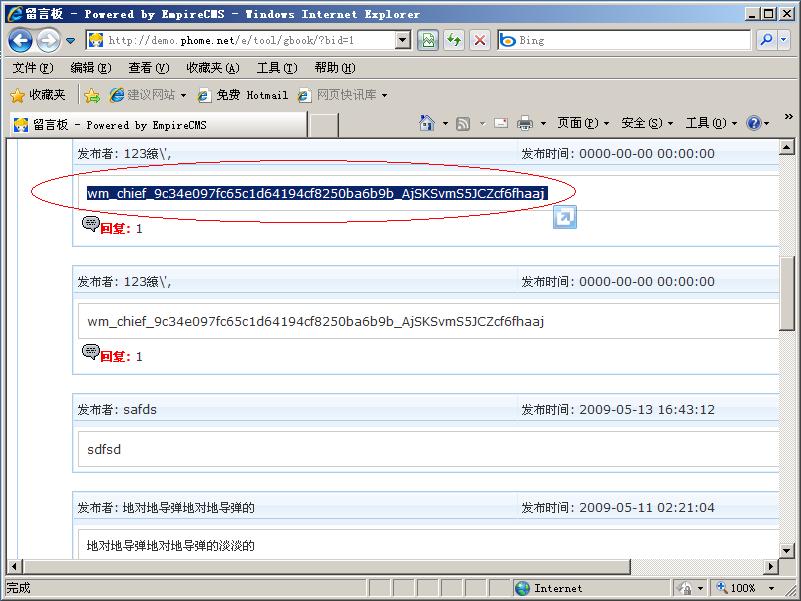Viewport: 801px width, 601px height.
Task: Click the 100% zoom level button
Action: pyautogui.click(x=736, y=588)
